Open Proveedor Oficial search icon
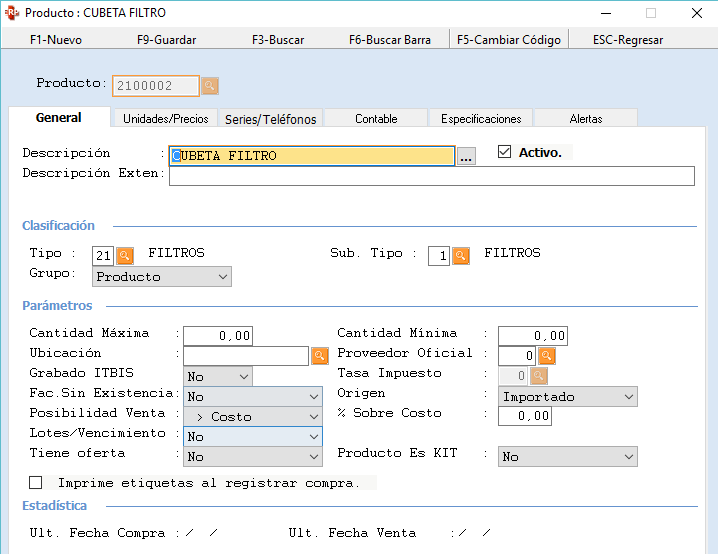This screenshot has width=718, height=554. coord(547,355)
